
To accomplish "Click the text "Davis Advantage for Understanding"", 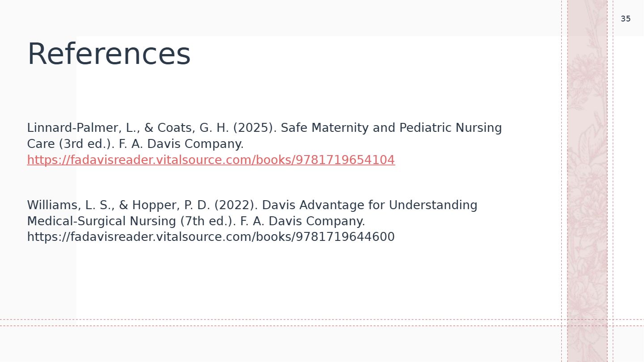I will (370, 205).
